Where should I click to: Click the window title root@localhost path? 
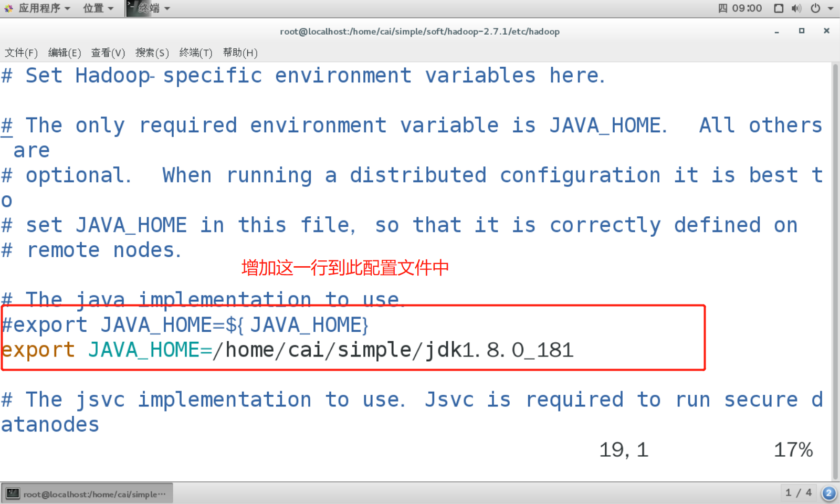420,31
